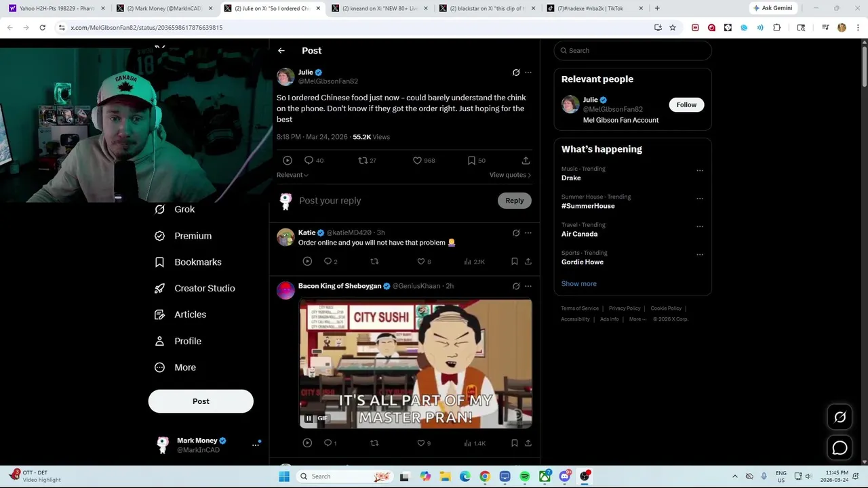868x488 pixels.
Task: Go back using the Post header arrow
Action: point(281,51)
